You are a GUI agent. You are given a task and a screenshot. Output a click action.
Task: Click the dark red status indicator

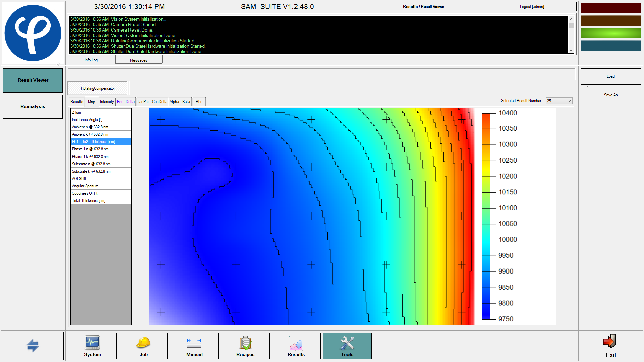611,8
